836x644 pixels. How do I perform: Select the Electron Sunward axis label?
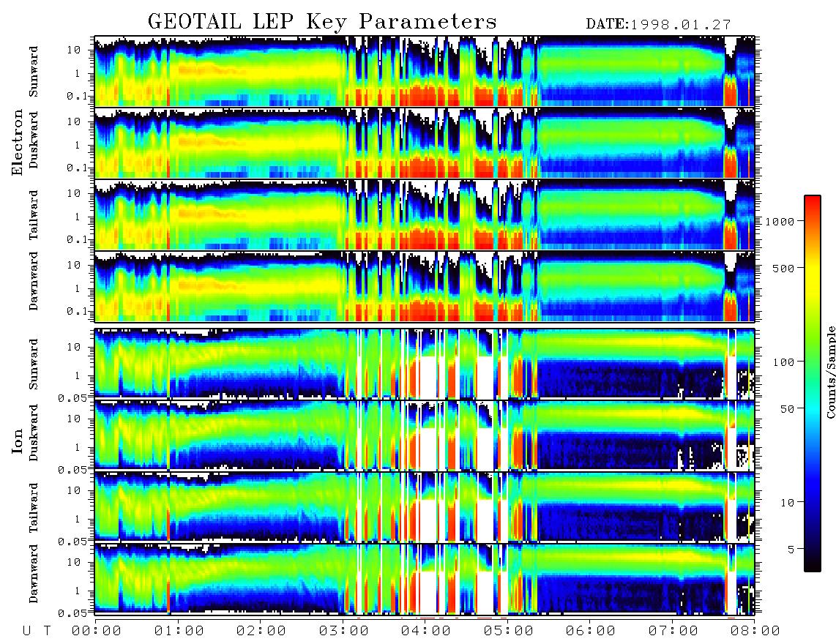[34, 72]
